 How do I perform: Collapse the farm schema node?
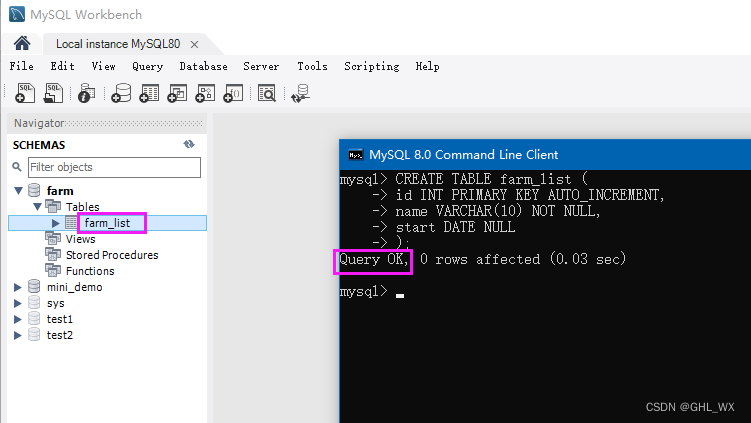tap(19, 191)
